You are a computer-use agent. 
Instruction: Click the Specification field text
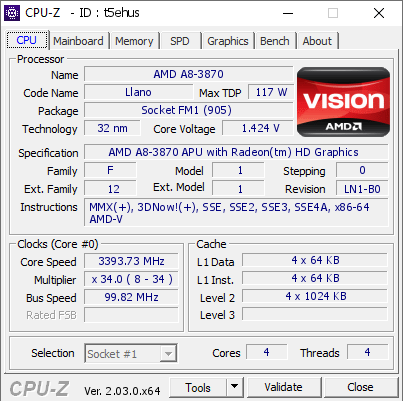(x=236, y=152)
